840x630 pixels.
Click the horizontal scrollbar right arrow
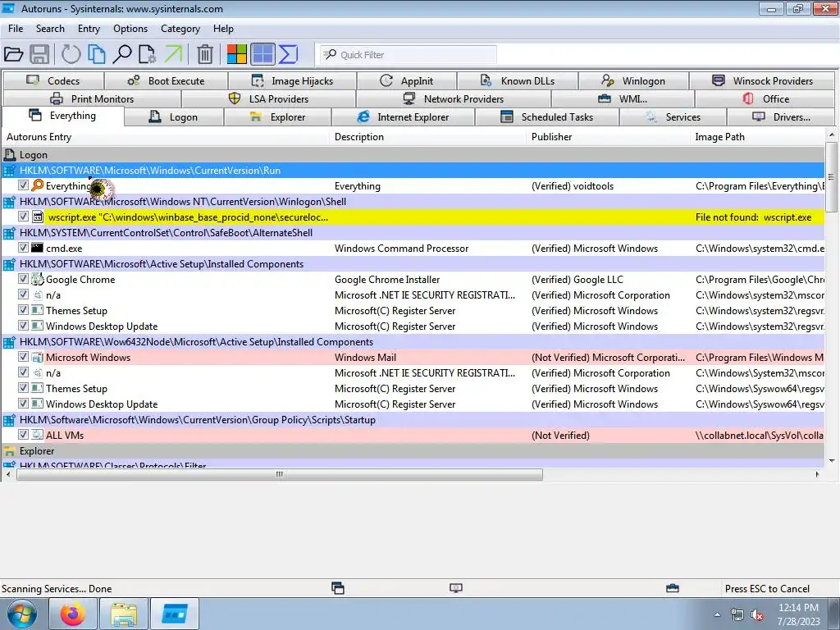pyautogui.click(x=818, y=475)
